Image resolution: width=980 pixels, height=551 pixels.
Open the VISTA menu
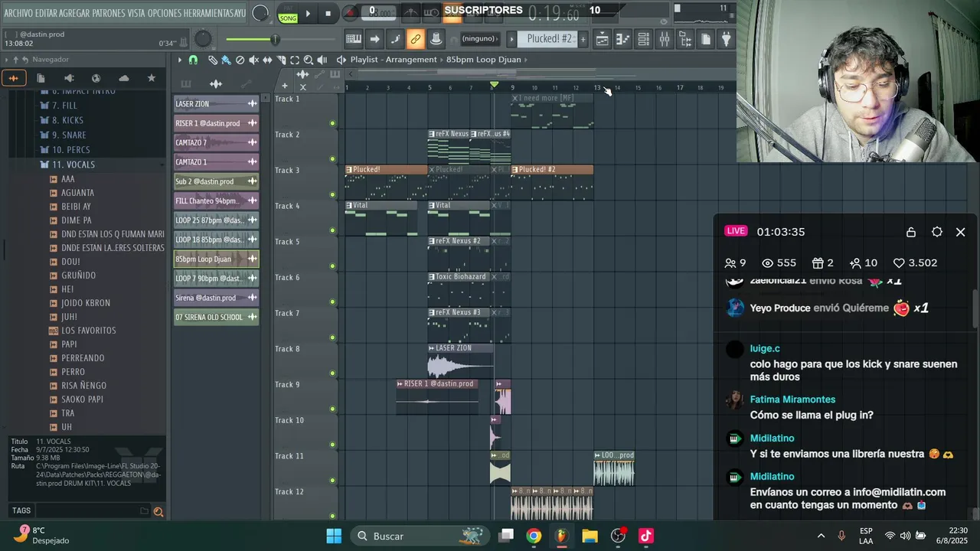[x=136, y=13]
